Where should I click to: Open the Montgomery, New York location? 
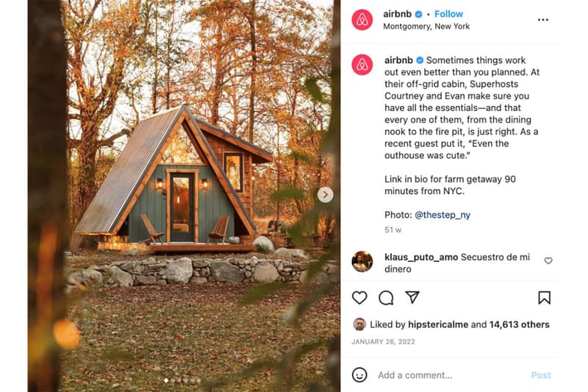(x=426, y=26)
